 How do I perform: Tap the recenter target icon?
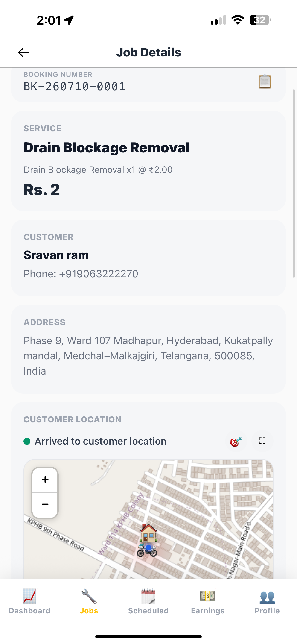[236, 441]
